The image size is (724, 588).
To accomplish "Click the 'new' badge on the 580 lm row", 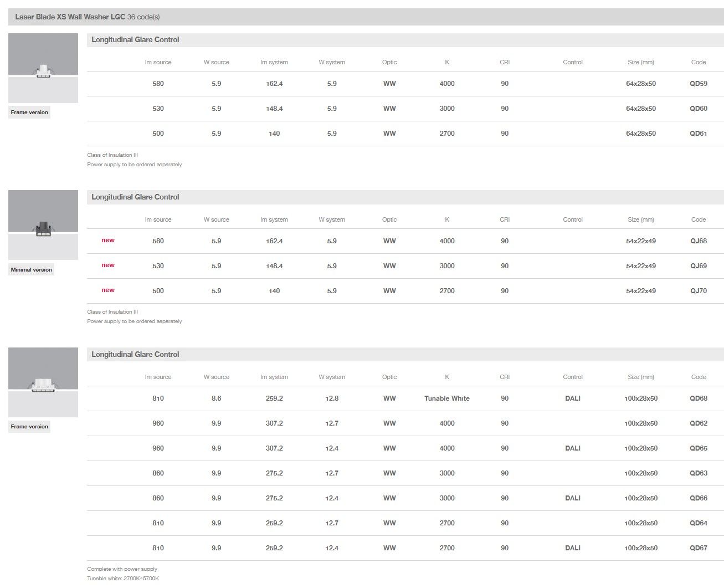I will [108, 241].
